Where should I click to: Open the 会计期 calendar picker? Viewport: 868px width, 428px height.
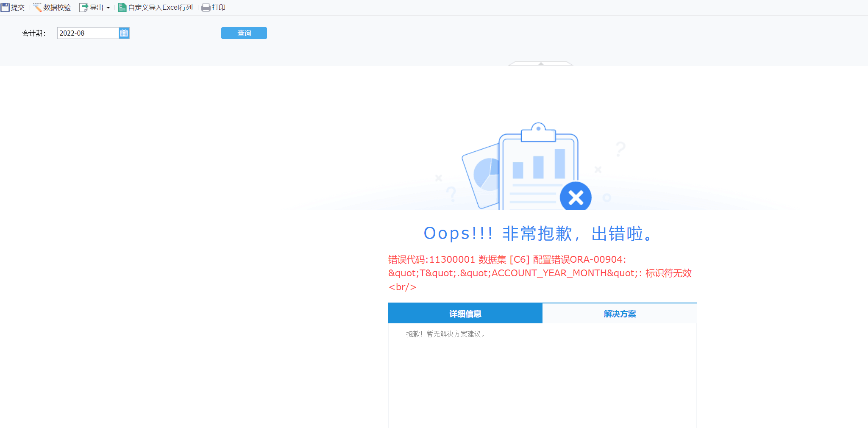[x=124, y=33]
